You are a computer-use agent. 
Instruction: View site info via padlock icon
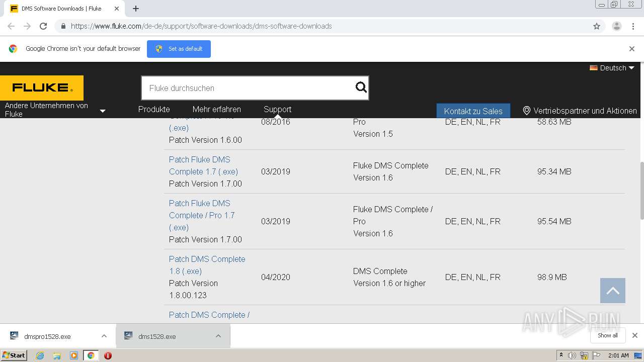coord(63,26)
